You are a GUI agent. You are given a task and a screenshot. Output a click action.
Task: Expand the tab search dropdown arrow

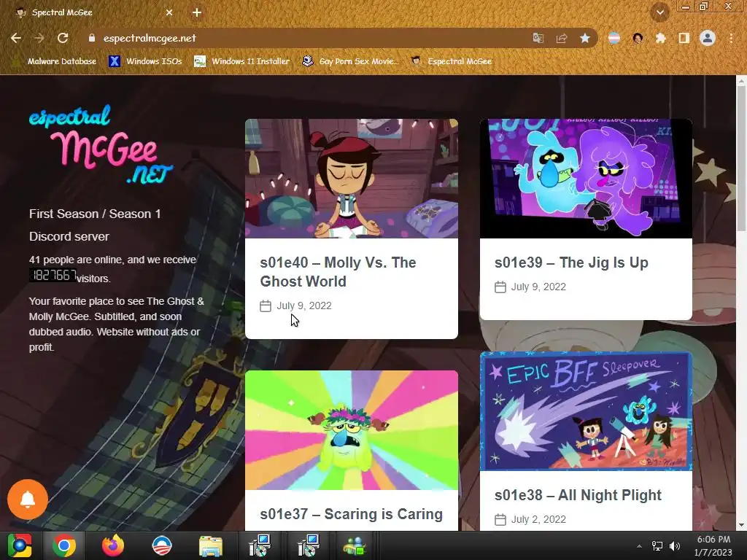(660, 12)
